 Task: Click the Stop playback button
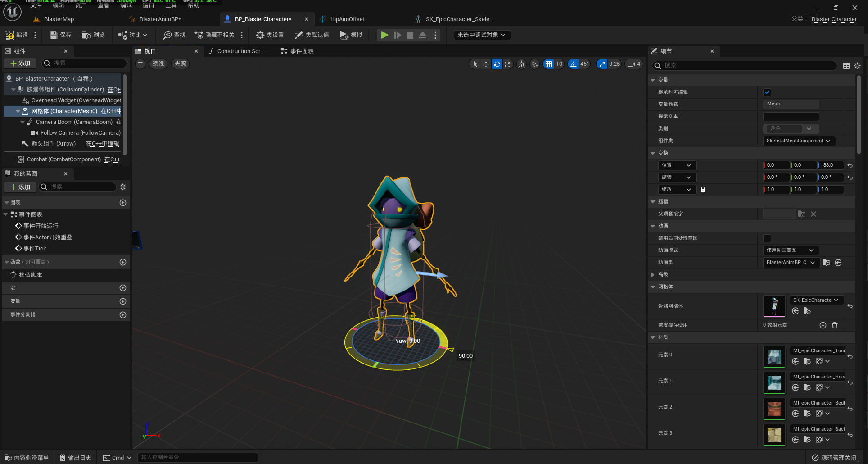click(410, 35)
